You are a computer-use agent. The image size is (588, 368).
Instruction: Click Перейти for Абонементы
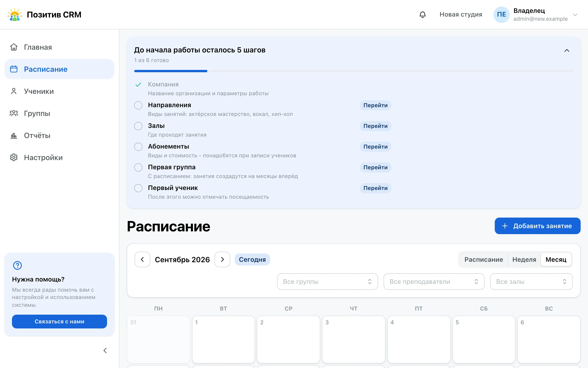[375, 147]
